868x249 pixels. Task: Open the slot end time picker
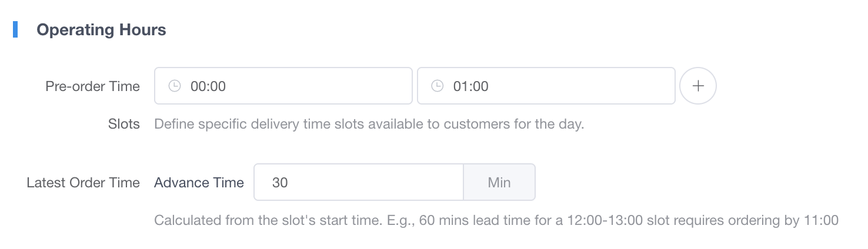tap(556, 86)
